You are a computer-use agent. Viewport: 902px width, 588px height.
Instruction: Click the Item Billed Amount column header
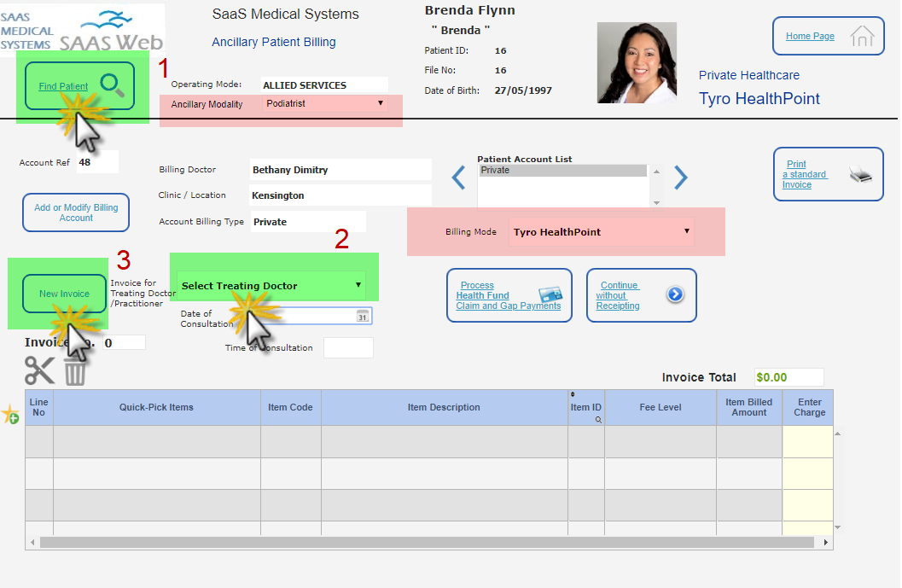[749, 407]
